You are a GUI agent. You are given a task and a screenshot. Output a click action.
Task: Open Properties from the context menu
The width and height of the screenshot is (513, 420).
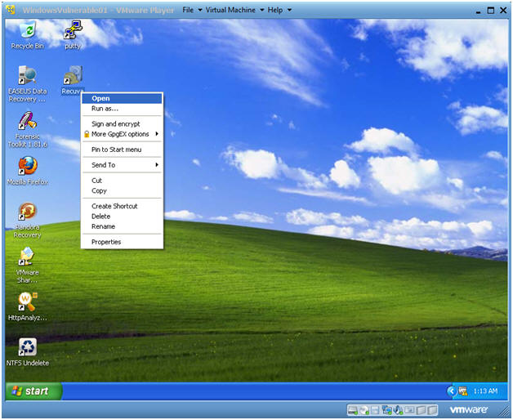(x=122, y=242)
